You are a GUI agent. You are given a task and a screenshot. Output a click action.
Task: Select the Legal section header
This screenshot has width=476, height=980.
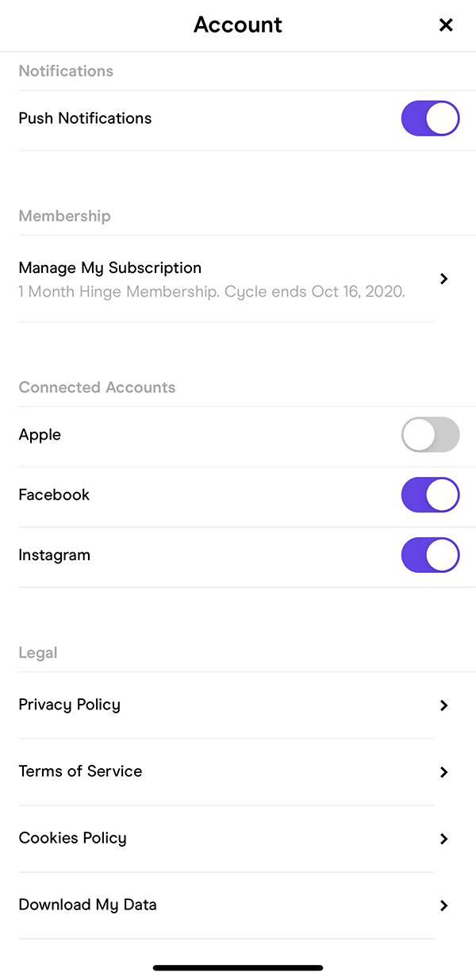[x=37, y=652]
